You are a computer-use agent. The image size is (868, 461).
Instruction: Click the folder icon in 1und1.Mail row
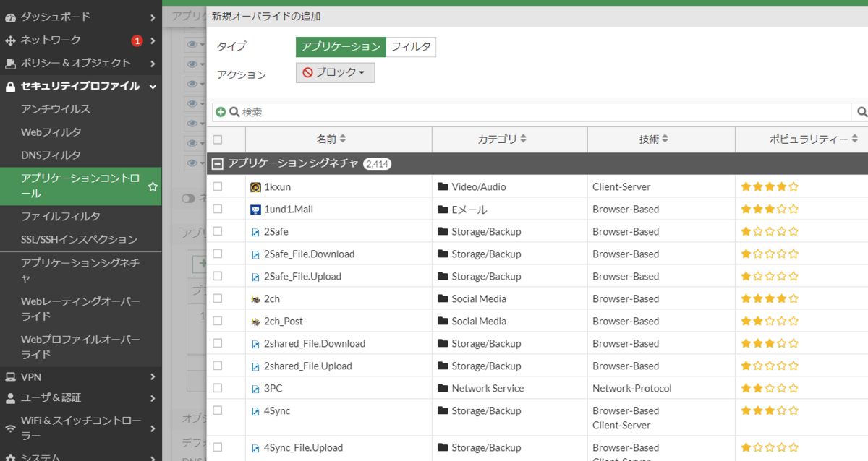coord(443,210)
